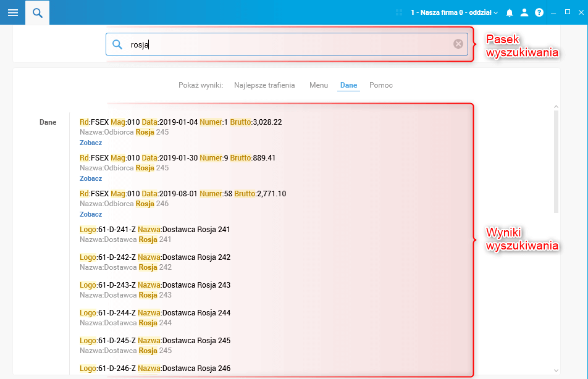Minimize the application window
Screen dimensions: 588x379
coord(553,13)
